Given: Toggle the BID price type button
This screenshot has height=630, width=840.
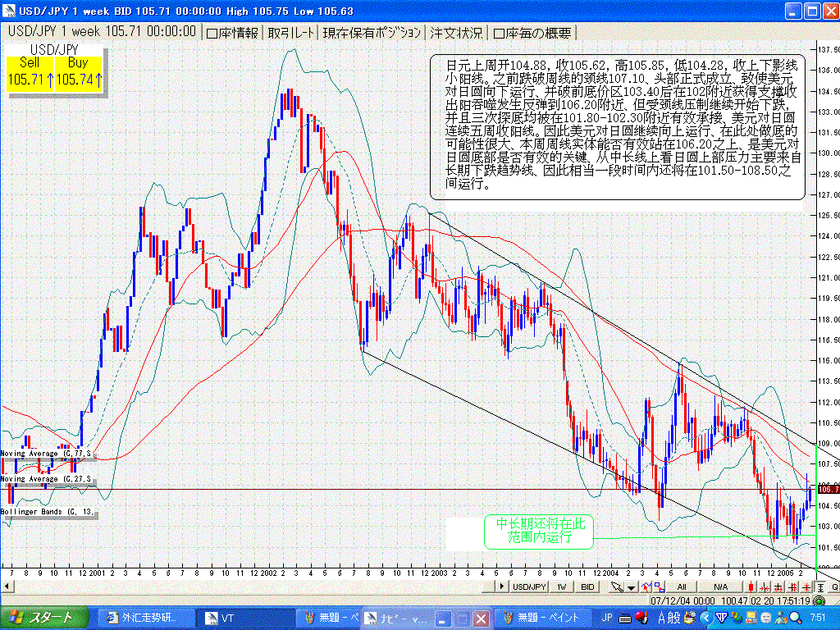Looking at the screenshot, I should pos(588,587).
